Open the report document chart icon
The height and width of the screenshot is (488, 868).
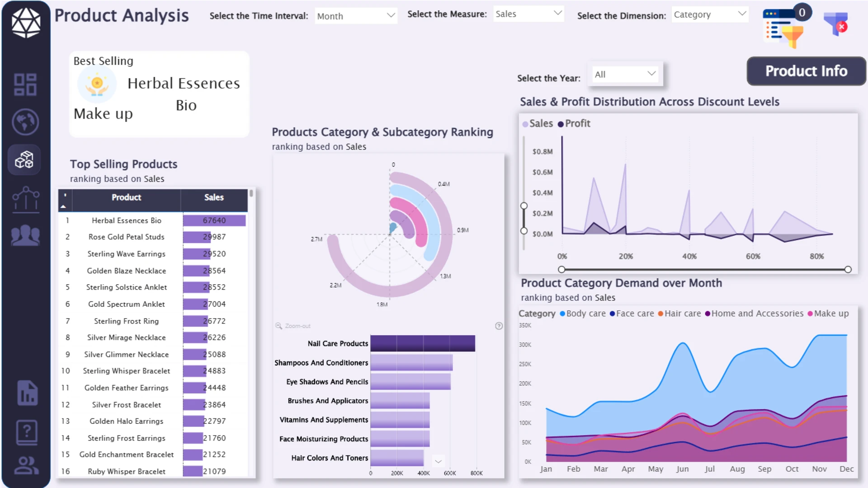[27, 393]
